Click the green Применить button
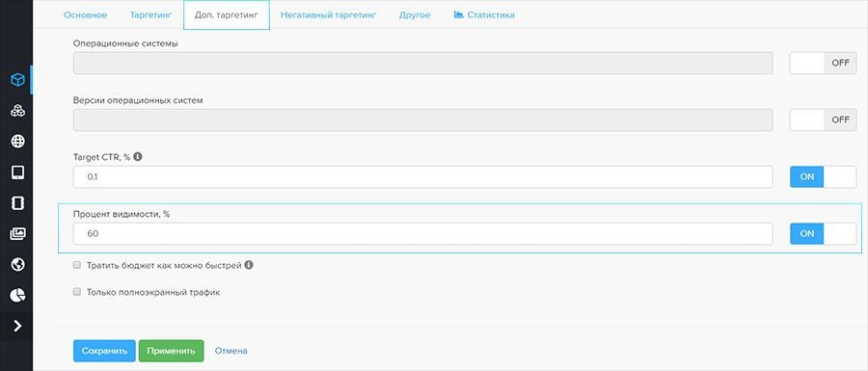This screenshot has width=868, height=371. [171, 351]
